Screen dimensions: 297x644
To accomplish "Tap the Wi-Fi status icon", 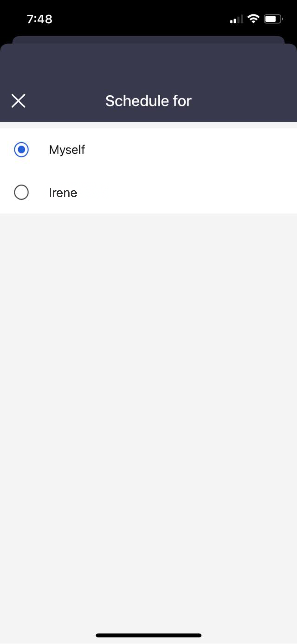I will 253,19.
